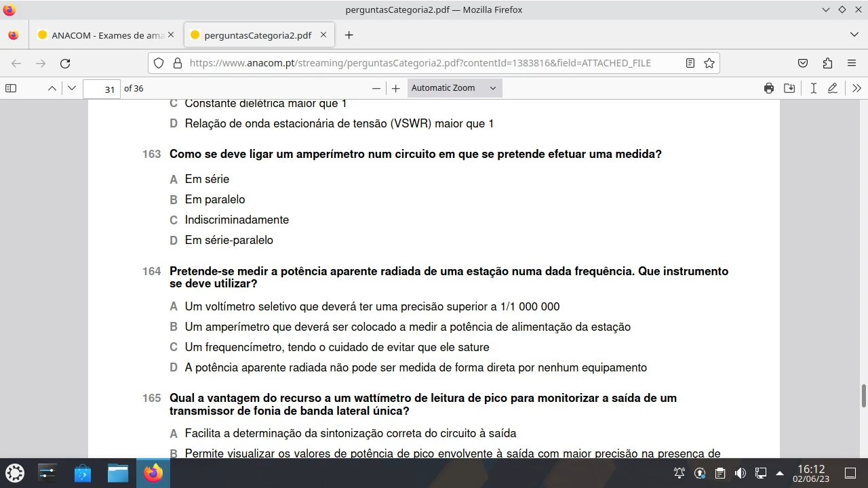
Task: Launch the Discover software store
Action: 83,473
